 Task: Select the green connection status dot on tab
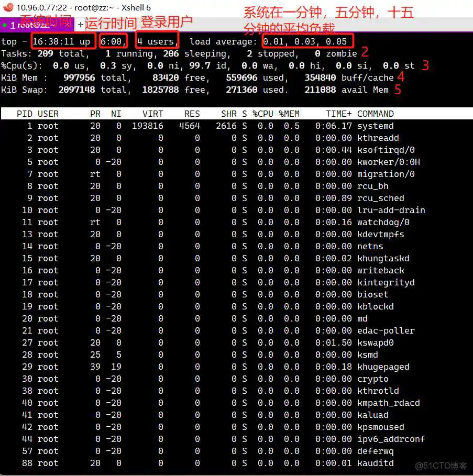click(5, 25)
